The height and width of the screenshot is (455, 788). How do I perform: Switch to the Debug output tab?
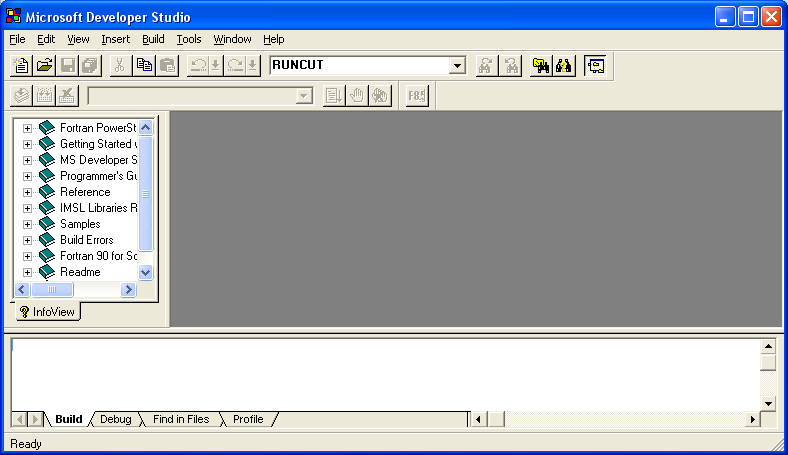116,419
